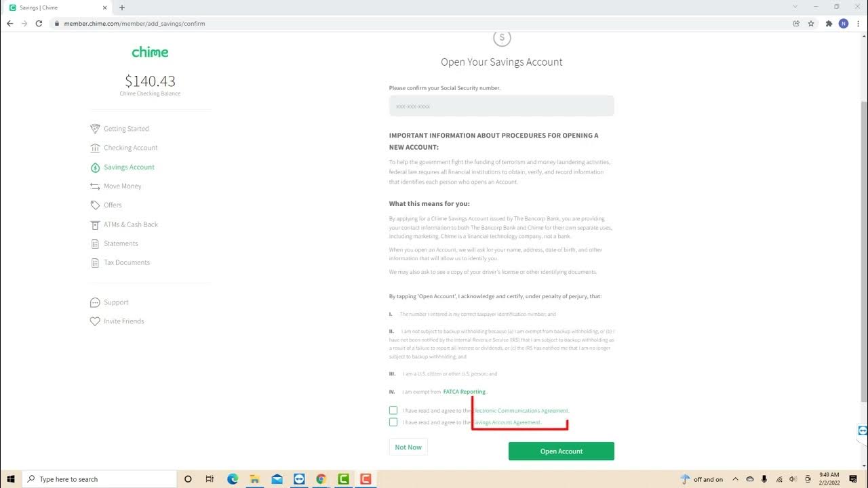Image resolution: width=868 pixels, height=488 pixels.
Task: Click the Statements document icon
Action: coord(95,243)
